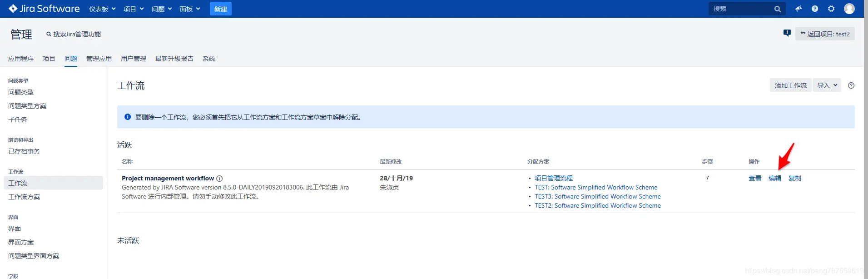Viewport: 868px width, 279px height.
Task: Expand the 面板 dropdown menu
Action: point(190,9)
